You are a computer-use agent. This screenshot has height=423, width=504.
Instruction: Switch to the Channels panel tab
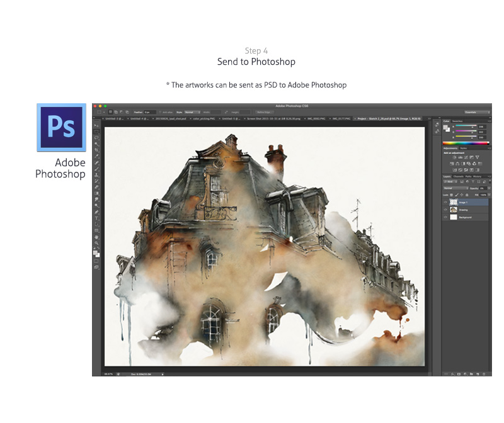[x=459, y=176]
